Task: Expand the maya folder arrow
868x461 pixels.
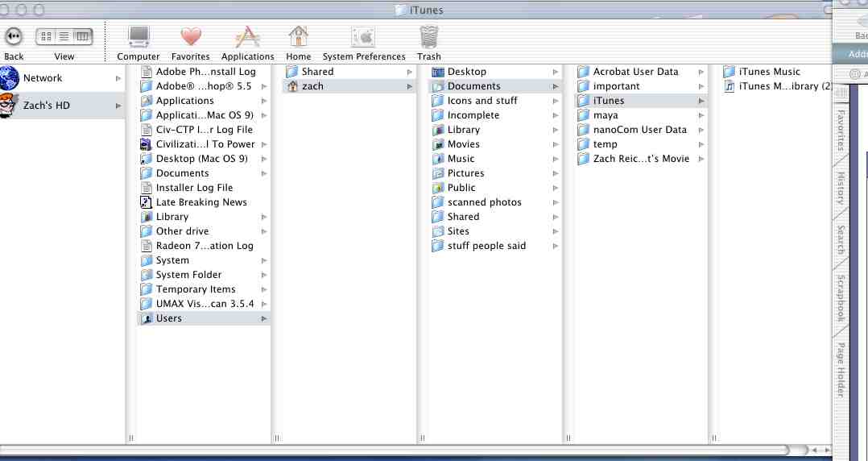Action: point(701,116)
